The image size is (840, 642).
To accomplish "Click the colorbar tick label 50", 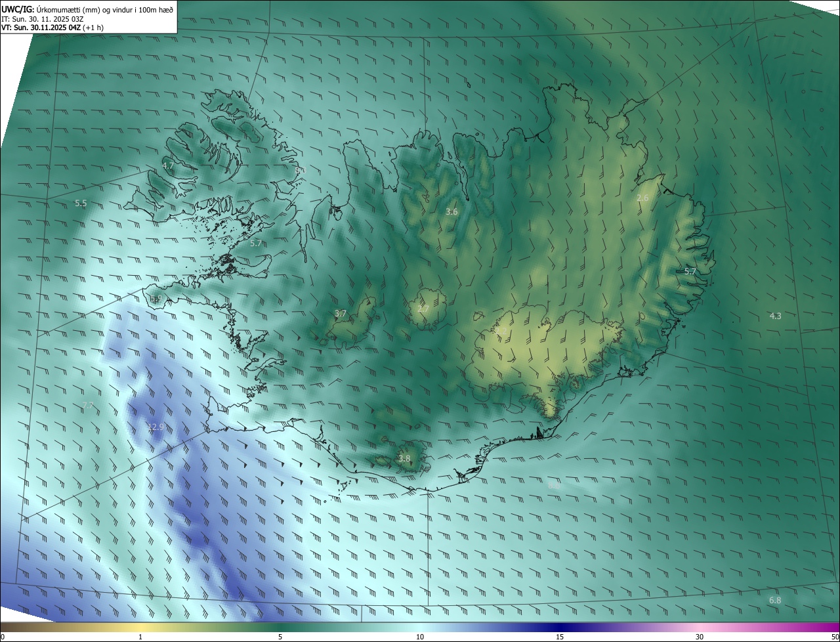I will coord(835,637).
